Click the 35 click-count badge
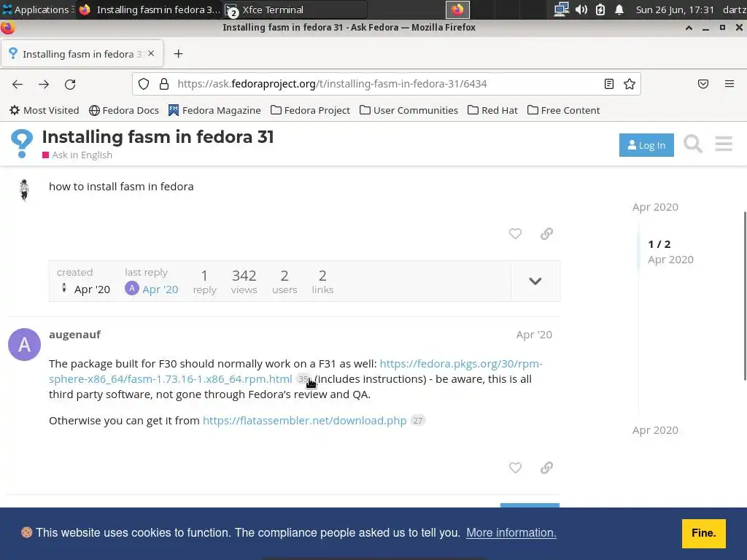This screenshot has width=747, height=560. point(303,379)
